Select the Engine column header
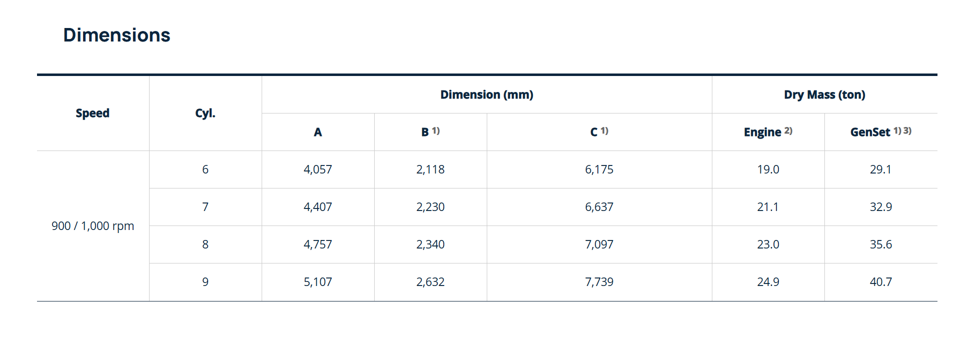The width and height of the screenshot is (980, 342). [x=768, y=132]
